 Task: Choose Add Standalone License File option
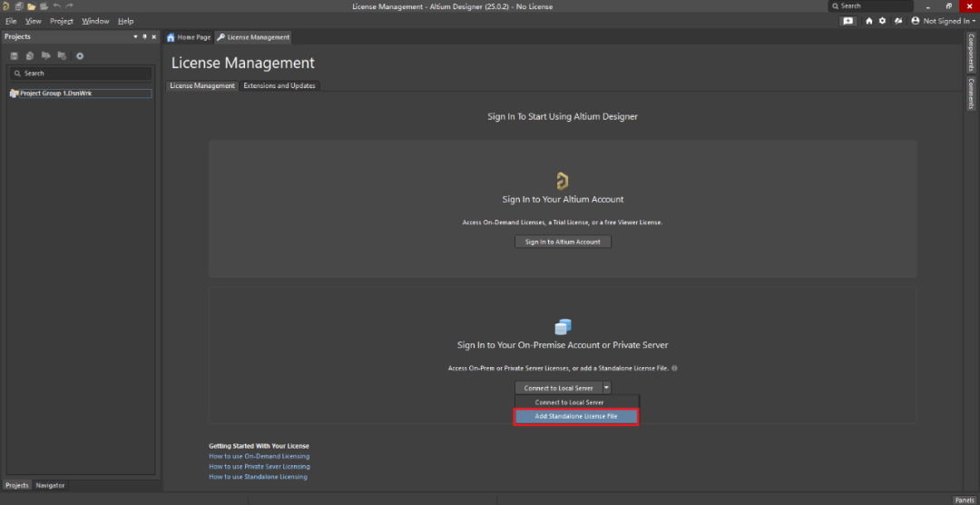point(575,417)
